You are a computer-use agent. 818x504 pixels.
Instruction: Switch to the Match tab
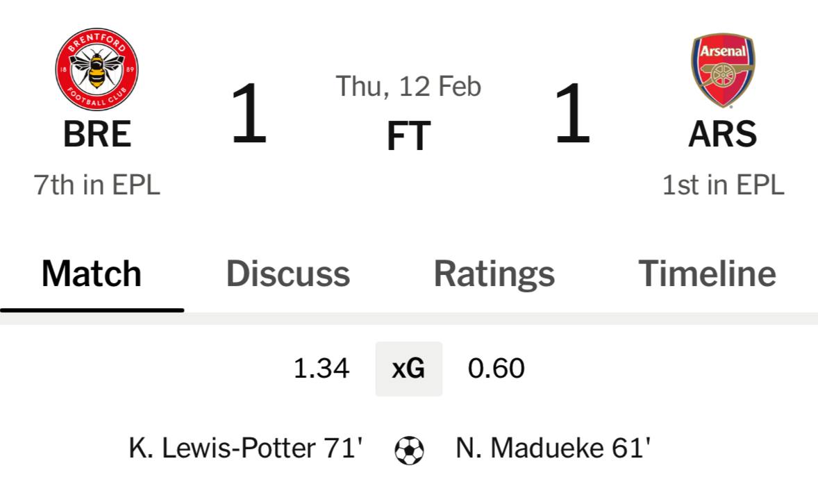pyautogui.click(x=92, y=274)
